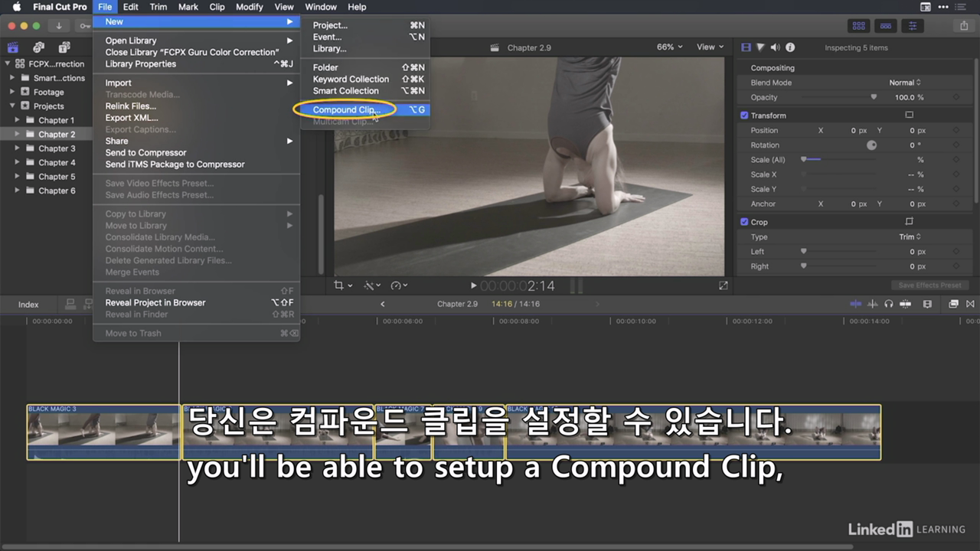
Task: Click the Index button
Action: point(28,305)
